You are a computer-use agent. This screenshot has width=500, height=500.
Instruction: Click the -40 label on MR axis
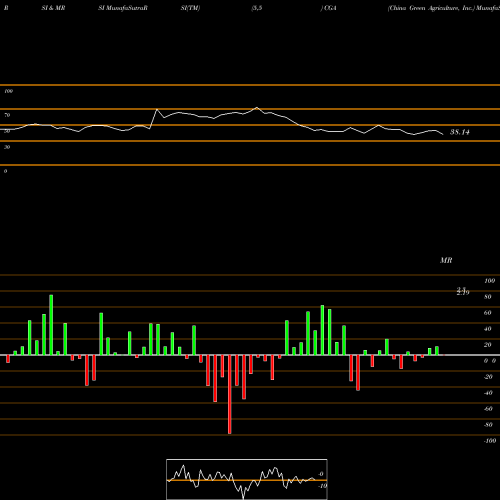coord(488,393)
